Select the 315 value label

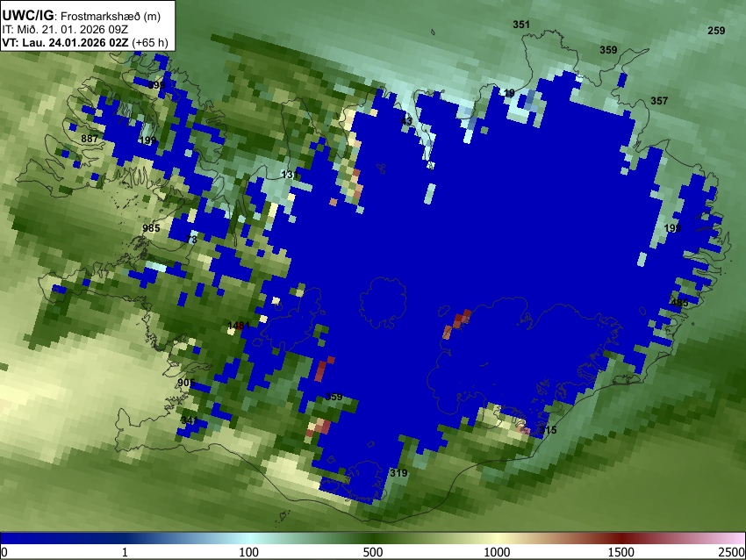(548, 429)
